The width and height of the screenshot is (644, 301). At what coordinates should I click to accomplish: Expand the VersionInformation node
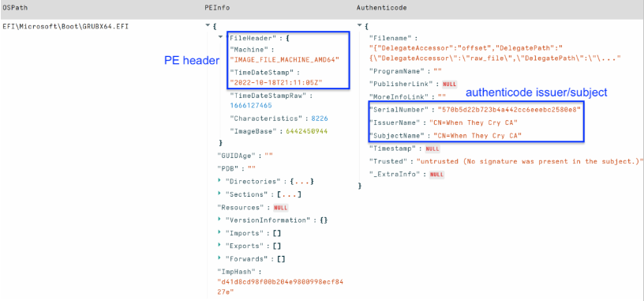click(220, 220)
